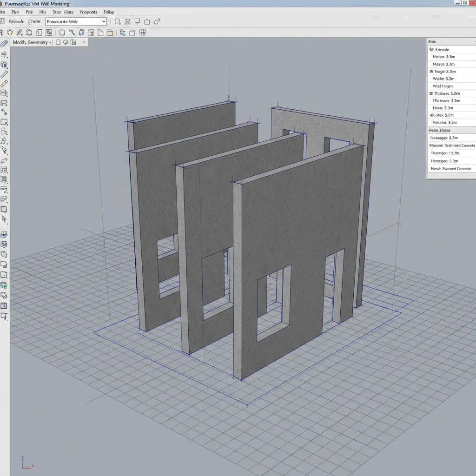The image size is (476, 476).
Task: Click the blank page icon in second toolbar row
Action: point(100,33)
